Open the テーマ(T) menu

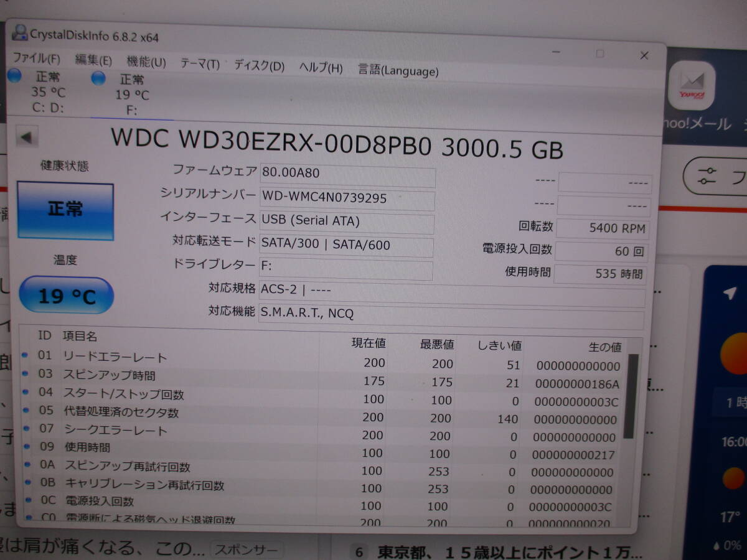[x=200, y=64]
